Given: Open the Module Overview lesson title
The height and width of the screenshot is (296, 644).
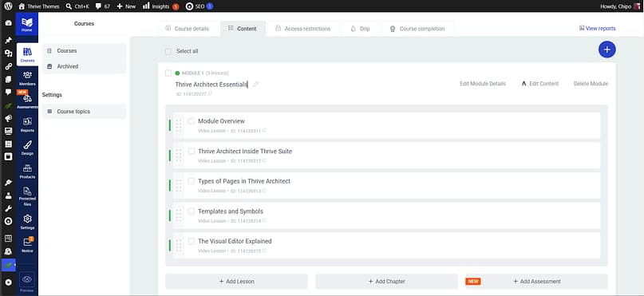Looking at the screenshot, I should point(221,121).
